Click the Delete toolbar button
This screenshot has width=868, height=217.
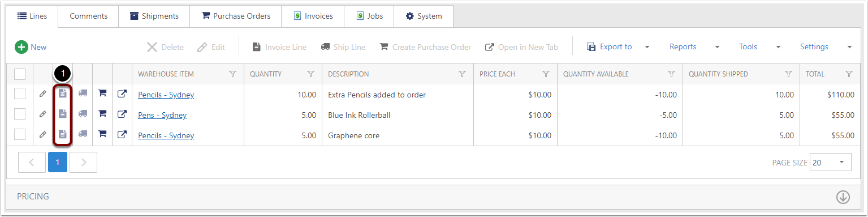point(165,47)
